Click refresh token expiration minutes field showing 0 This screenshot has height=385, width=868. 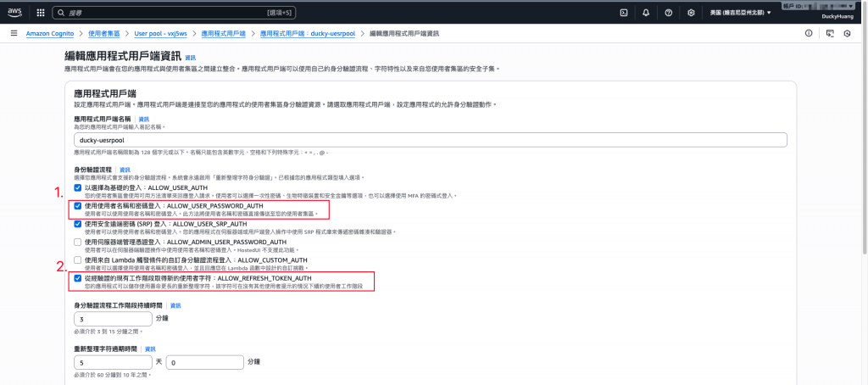(x=205, y=362)
